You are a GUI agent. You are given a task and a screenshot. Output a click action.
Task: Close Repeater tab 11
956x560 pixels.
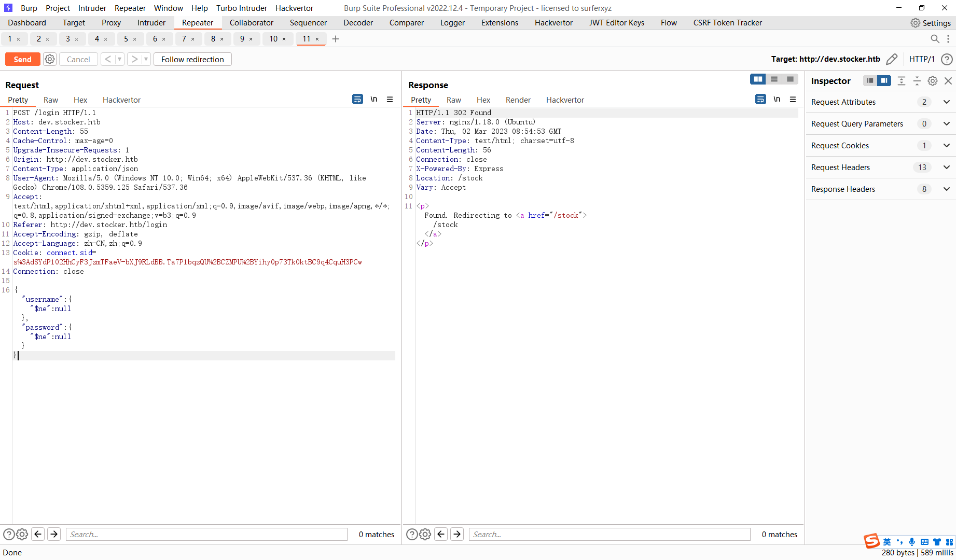tap(317, 39)
